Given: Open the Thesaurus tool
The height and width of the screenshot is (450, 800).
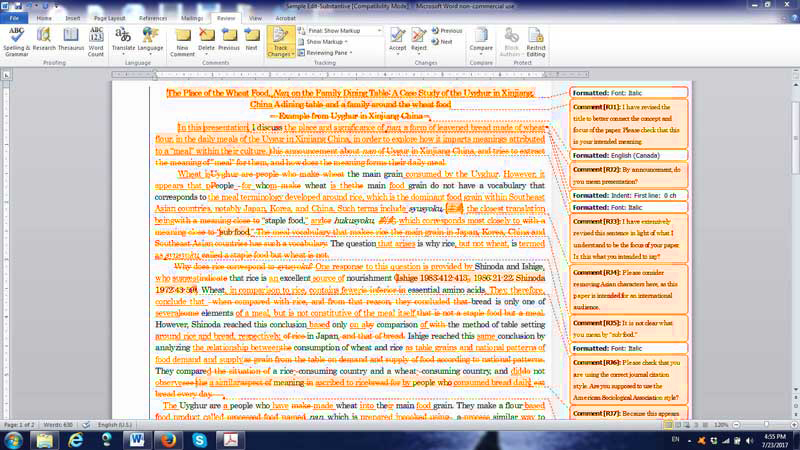Looking at the screenshot, I should pyautogui.click(x=71, y=40).
